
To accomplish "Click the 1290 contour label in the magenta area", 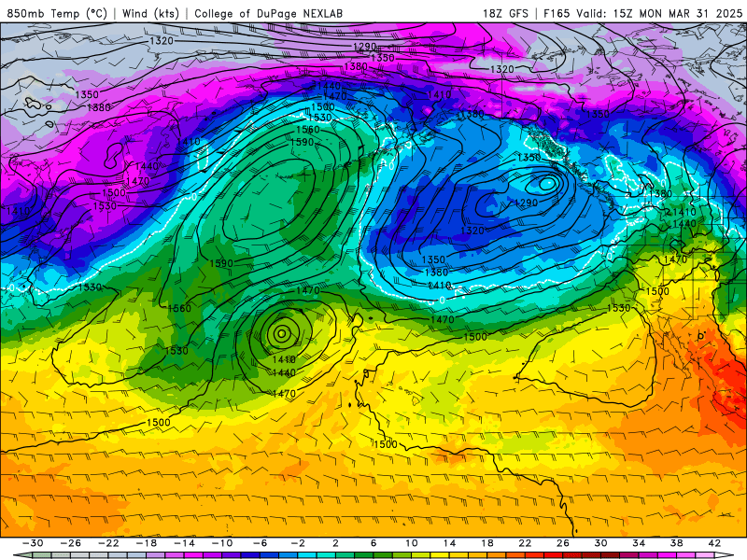I will [364, 47].
